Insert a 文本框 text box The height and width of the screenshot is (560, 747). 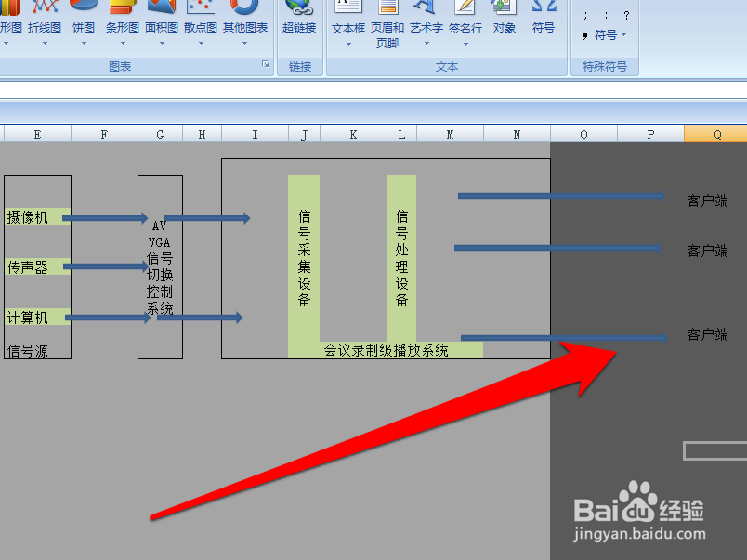(347, 20)
